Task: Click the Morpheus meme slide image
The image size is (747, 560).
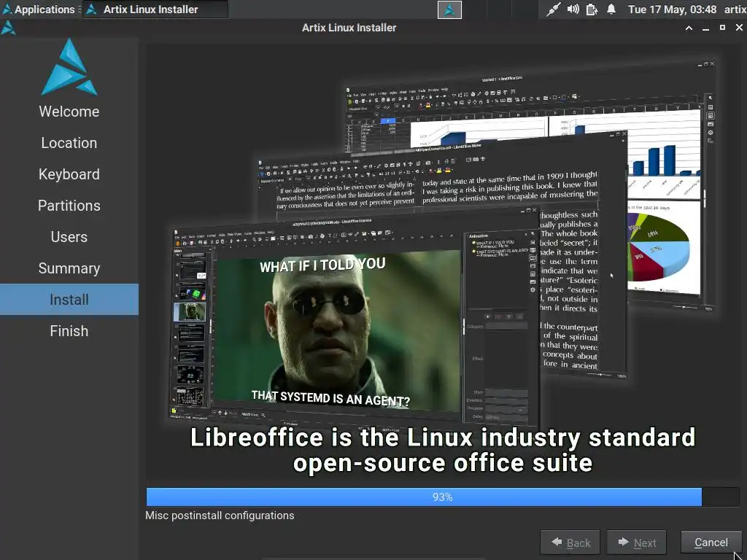Action: (337, 332)
